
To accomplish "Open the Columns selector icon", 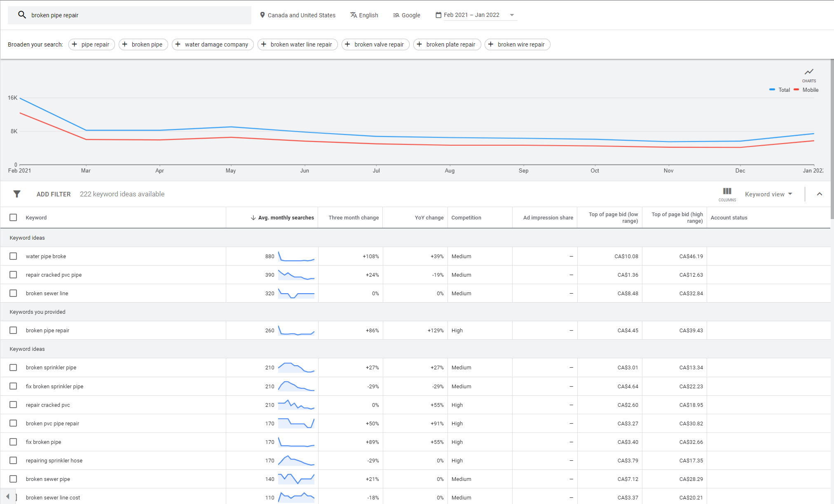I will tap(727, 191).
